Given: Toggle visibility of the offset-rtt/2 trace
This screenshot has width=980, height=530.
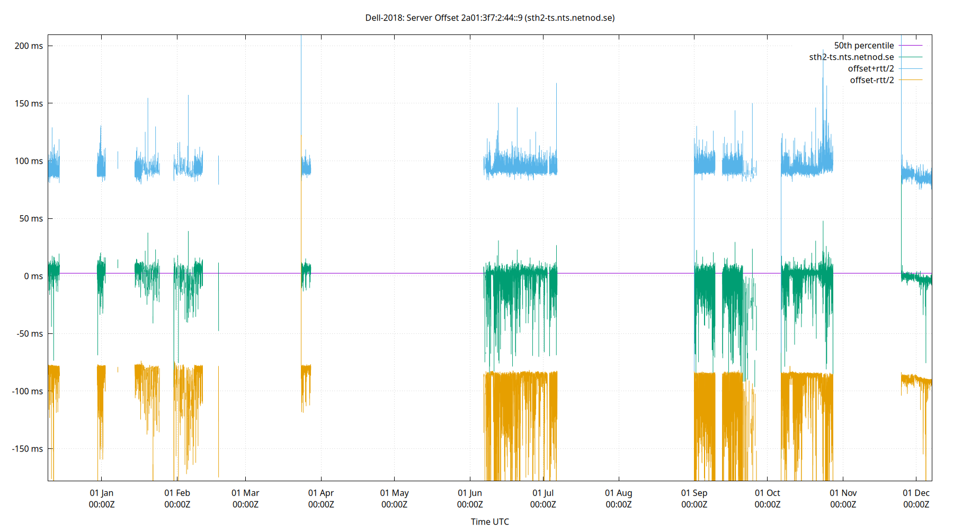Looking at the screenshot, I should pos(871,80).
